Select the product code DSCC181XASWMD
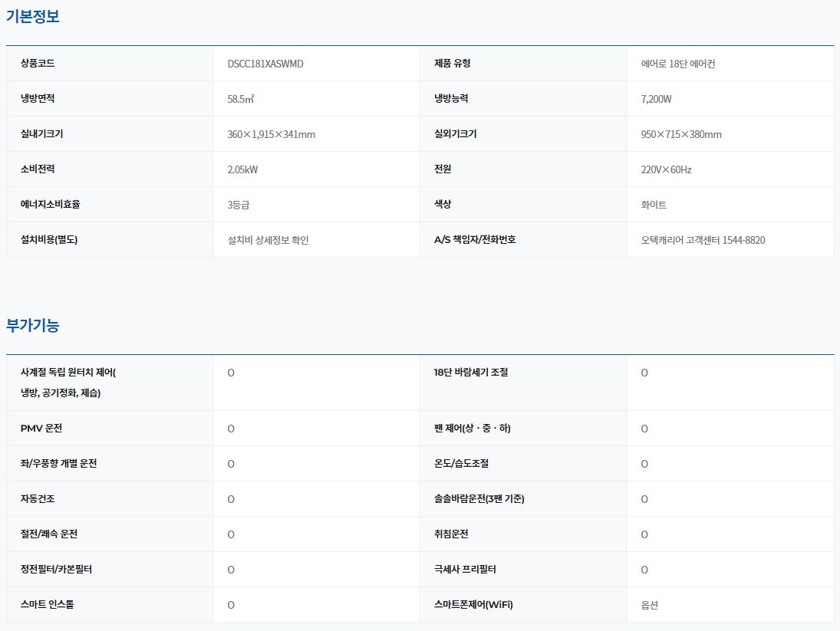Image resolution: width=840 pixels, height=631 pixels. (x=265, y=64)
